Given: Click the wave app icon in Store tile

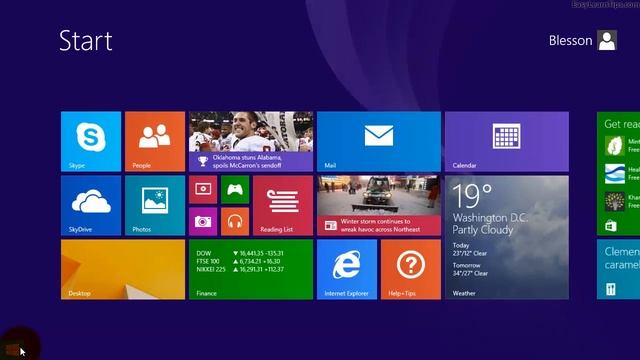Looking at the screenshot, I should [x=615, y=174].
